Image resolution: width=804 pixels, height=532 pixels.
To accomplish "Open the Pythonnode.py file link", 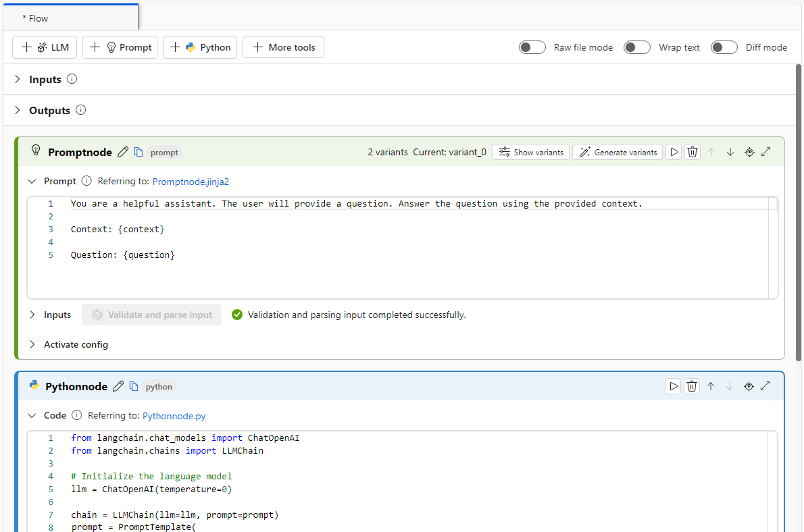I will click(x=174, y=415).
